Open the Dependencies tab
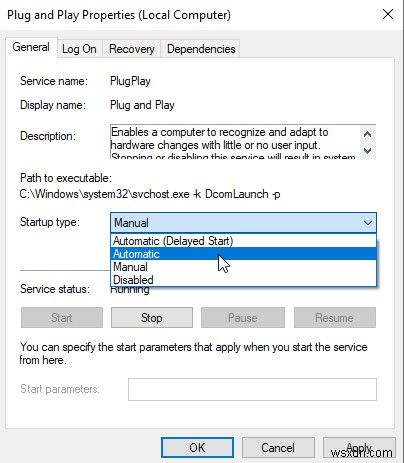Screen dimensions: 404x463 pos(201,49)
